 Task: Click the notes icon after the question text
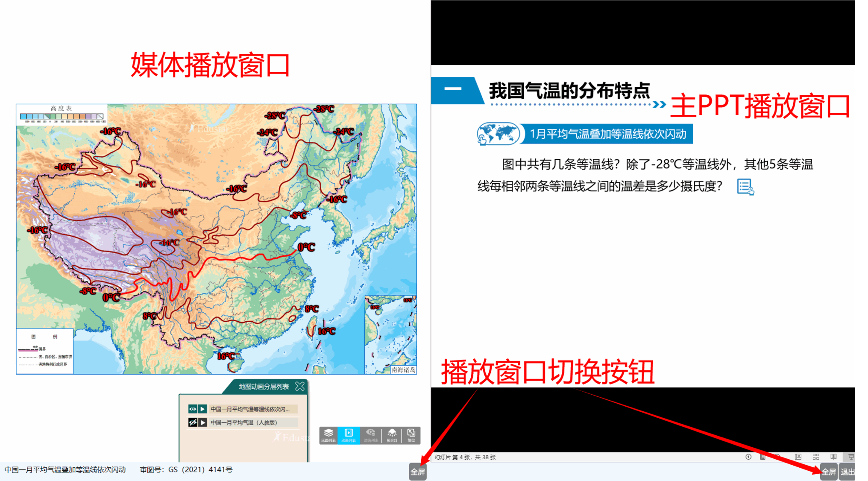click(x=745, y=187)
